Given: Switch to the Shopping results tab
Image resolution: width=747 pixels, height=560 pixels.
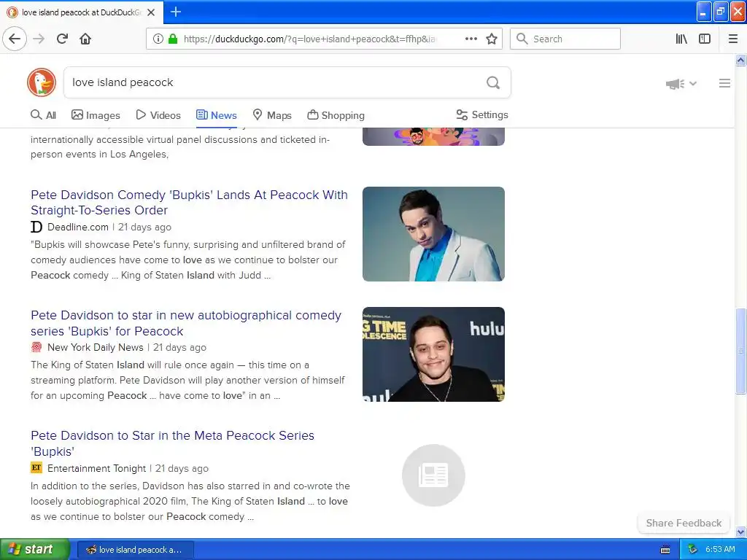Looking at the screenshot, I should 336,114.
